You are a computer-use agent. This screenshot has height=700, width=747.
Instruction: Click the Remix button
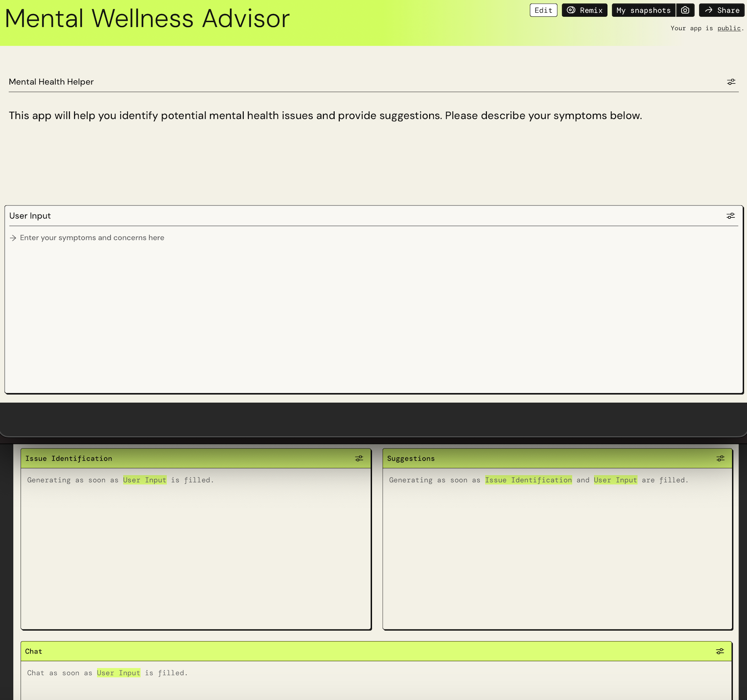[584, 10]
